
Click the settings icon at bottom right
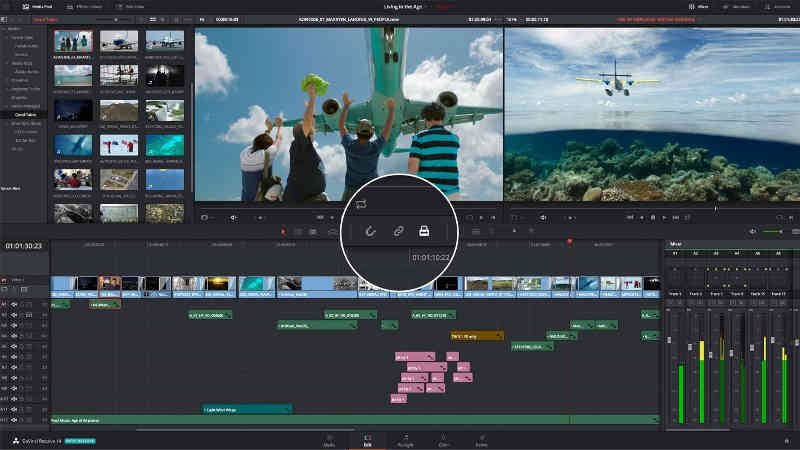(x=786, y=441)
